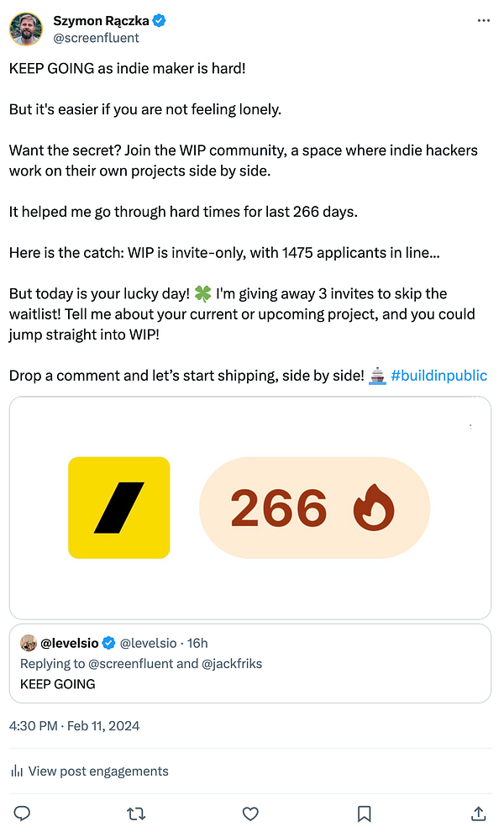Viewport: 504px width, 832px height.
Task: Like the post with heart icon
Action: [x=249, y=814]
